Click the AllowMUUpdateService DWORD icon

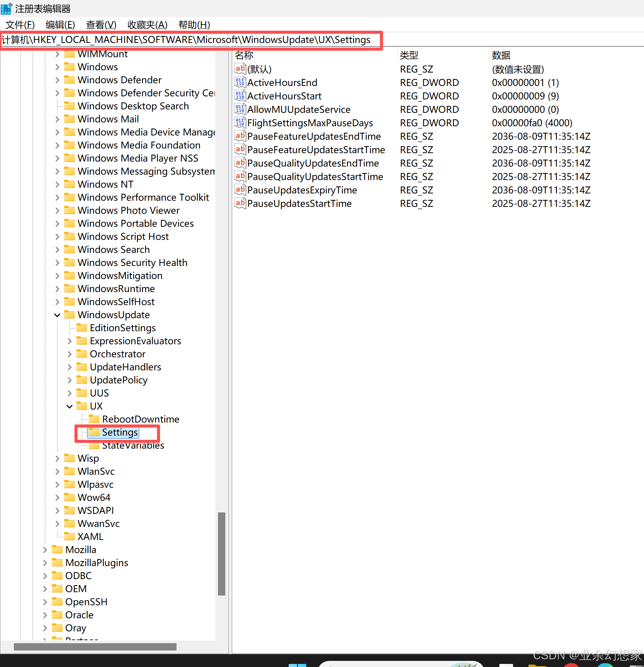[240, 109]
